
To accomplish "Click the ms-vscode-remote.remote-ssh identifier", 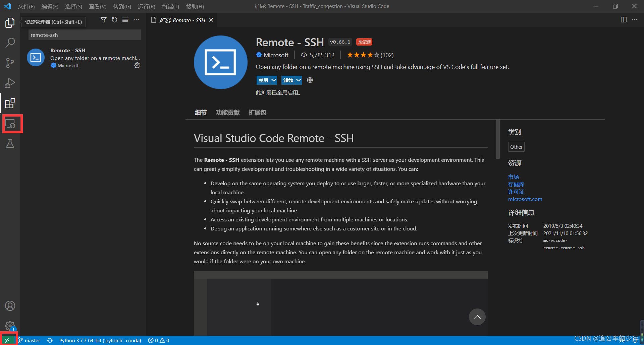I will click(564, 244).
